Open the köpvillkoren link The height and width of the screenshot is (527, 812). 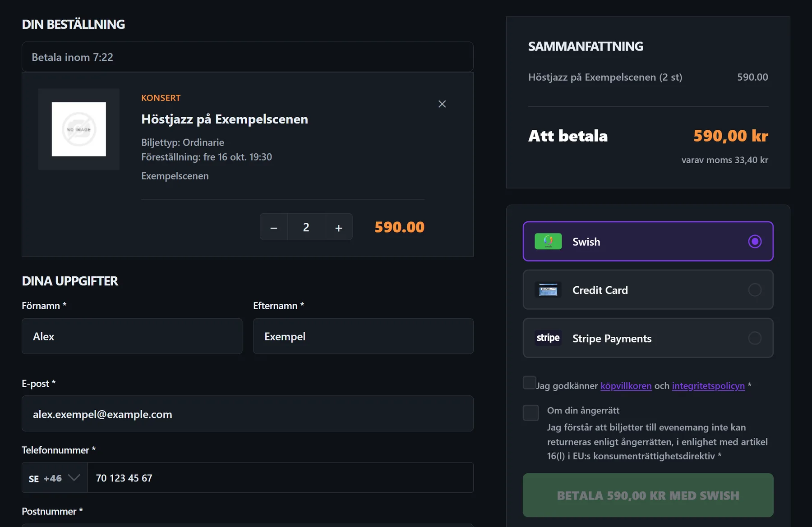(626, 386)
